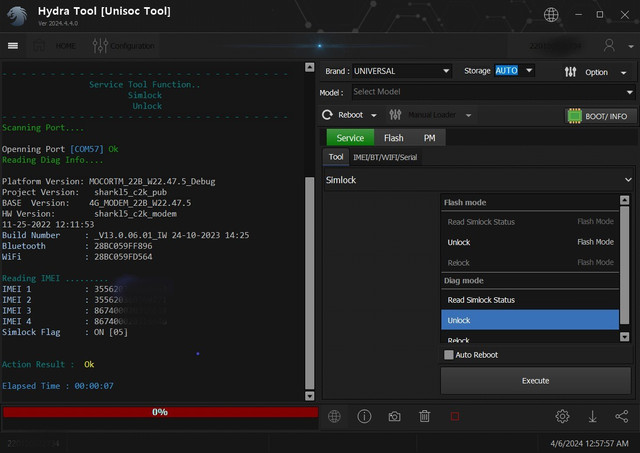Expand the Manual Loader dropdown arrow

tap(468, 115)
